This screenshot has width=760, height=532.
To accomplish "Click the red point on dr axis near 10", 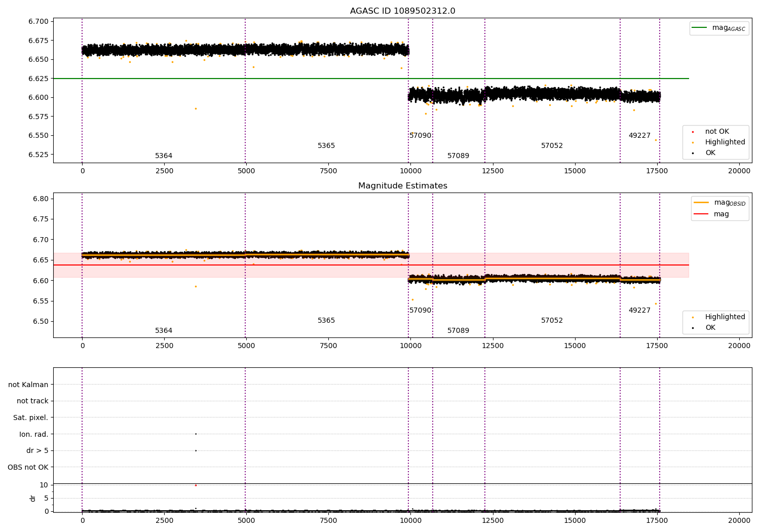I will coord(196,485).
